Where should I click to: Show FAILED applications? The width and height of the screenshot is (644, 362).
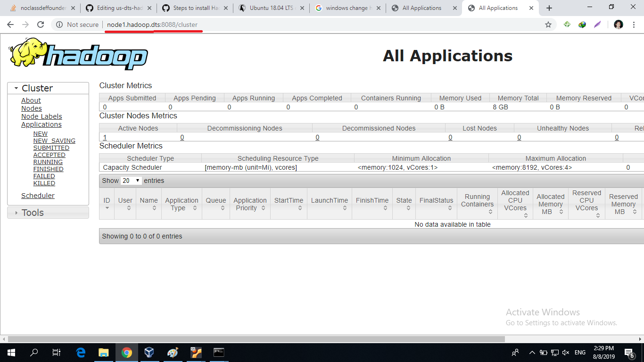tap(44, 176)
